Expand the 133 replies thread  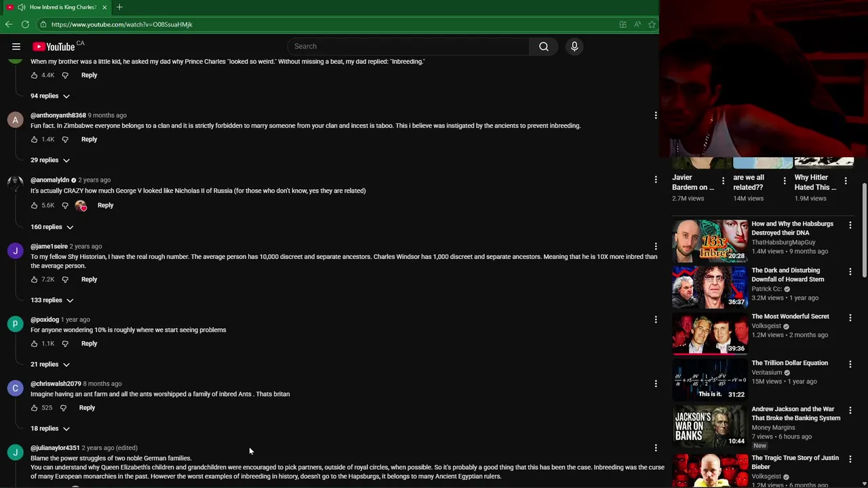(x=52, y=300)
